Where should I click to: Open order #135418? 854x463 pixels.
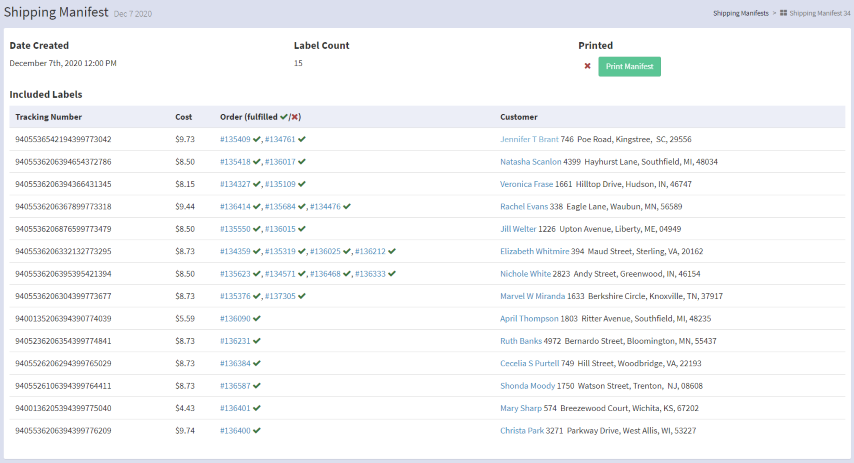pyautogui.click(x=235, y=162)
